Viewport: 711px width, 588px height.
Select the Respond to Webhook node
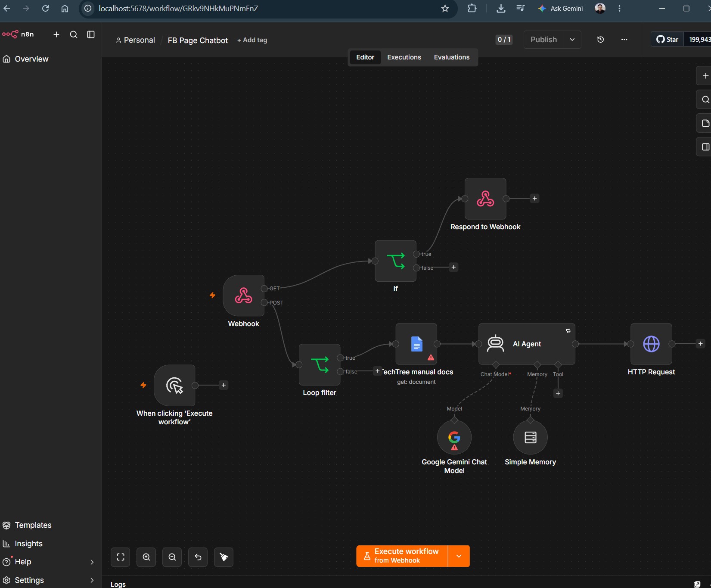click(x=485, y=199)
